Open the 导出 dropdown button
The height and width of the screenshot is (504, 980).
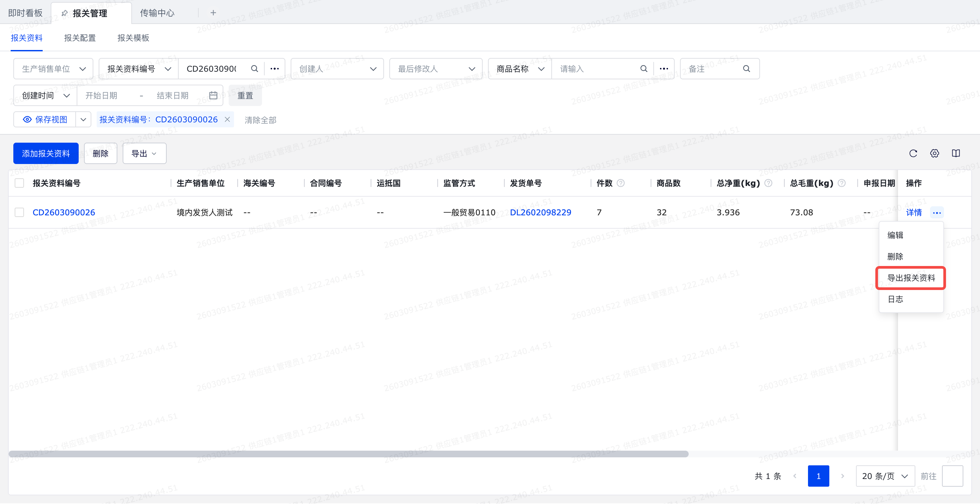144,153
